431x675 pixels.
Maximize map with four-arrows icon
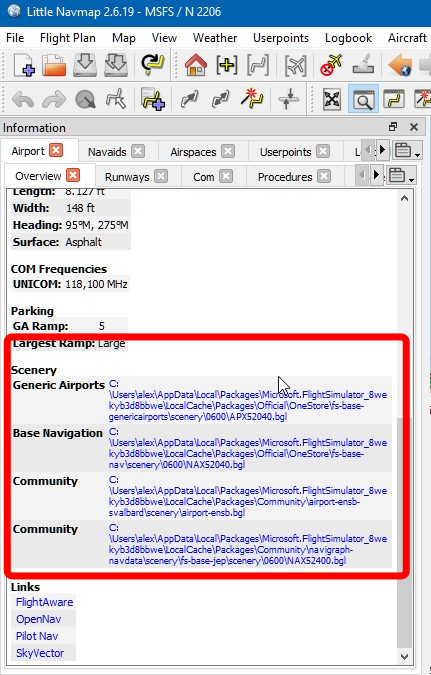(x=332, y=100)
